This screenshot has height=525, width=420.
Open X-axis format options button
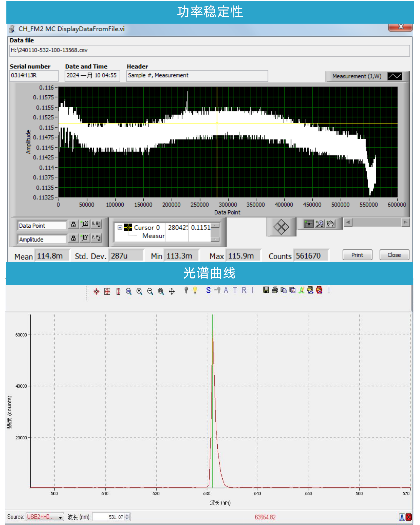[96, 224]
